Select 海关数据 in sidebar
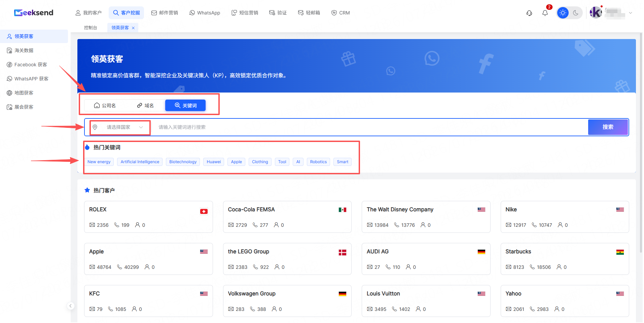 34,50
